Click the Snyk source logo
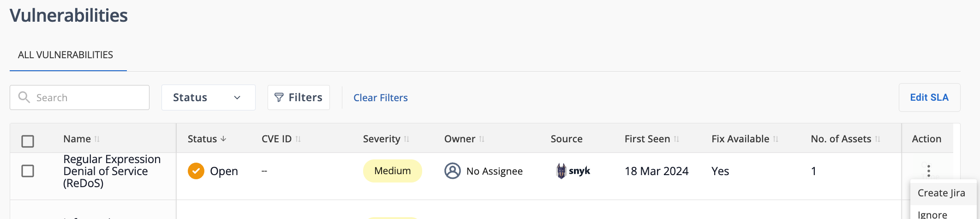This screenshot has width=980, height=219. [573, 171]
